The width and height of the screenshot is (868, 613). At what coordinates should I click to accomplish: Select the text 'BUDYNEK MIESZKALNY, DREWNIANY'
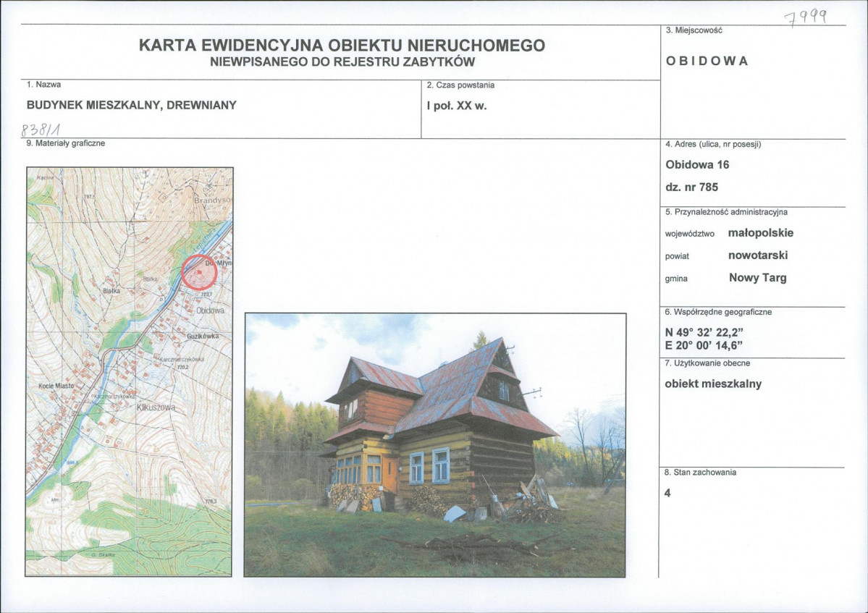click(132, 105)
